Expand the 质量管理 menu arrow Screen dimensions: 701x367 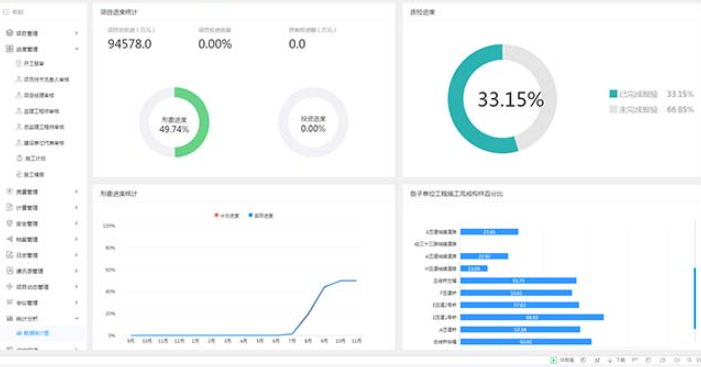coord(76,192)
